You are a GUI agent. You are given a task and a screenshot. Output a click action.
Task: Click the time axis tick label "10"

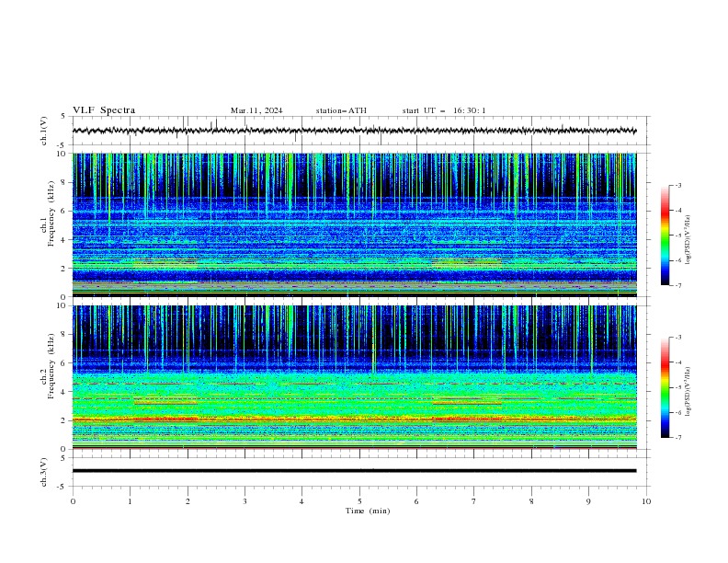click(x=646, y=501)
